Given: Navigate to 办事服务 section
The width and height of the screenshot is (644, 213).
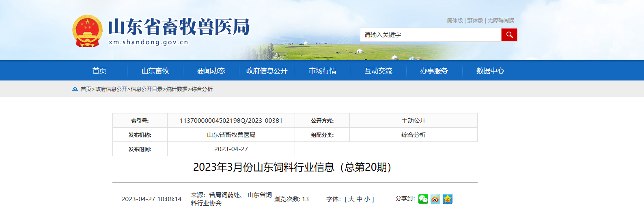Looking at the screenshot, I should point(434,71).
